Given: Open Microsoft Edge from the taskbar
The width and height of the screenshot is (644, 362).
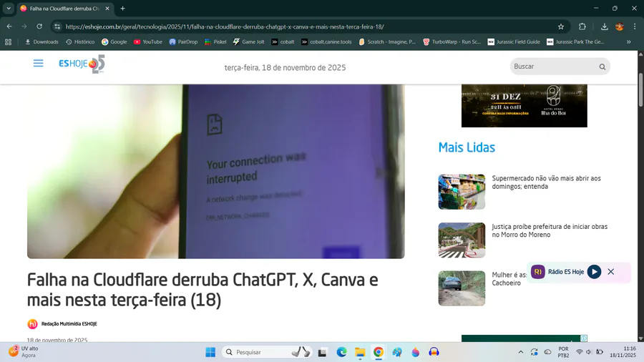Looking at the screenshot, I should pos(341,352).
